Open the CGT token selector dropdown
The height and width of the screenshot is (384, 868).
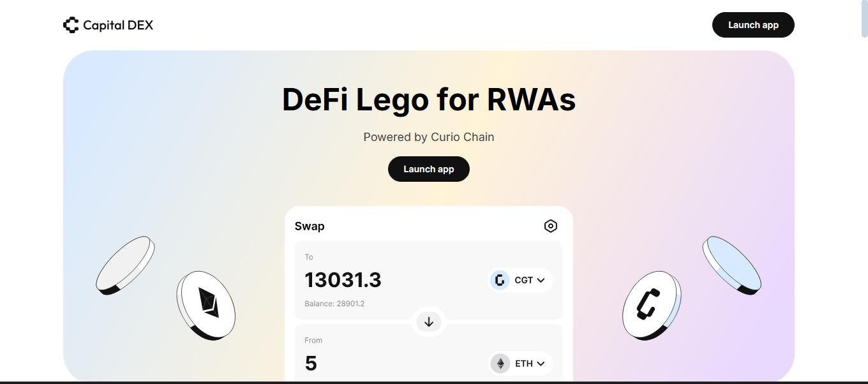pos(520,280)
